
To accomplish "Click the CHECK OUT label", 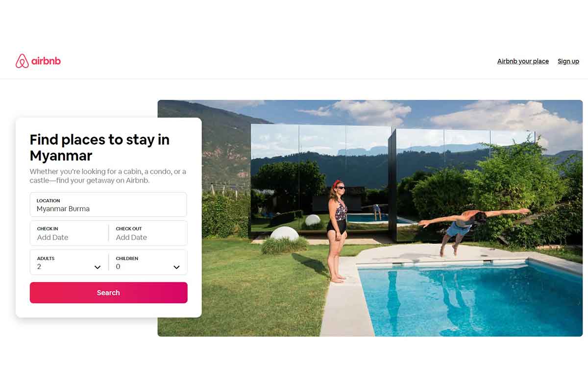I will [x=129, y=229].
